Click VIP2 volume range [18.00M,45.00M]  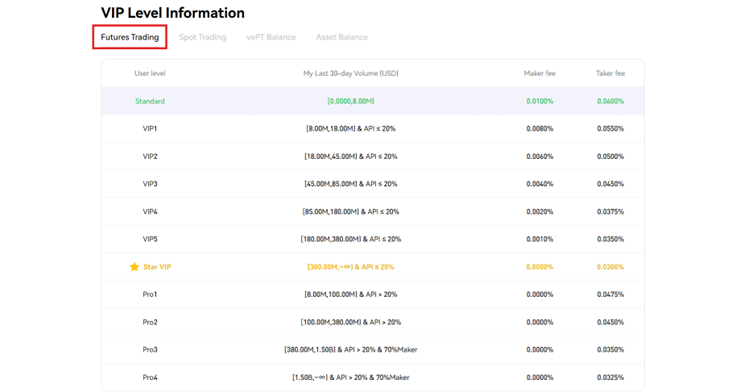331,156
